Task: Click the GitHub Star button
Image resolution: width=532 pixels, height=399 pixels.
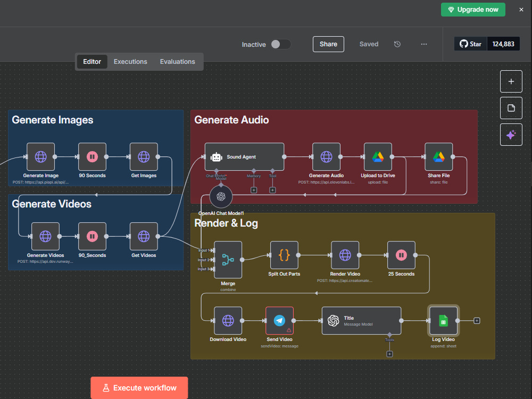Action: [471, 44]
